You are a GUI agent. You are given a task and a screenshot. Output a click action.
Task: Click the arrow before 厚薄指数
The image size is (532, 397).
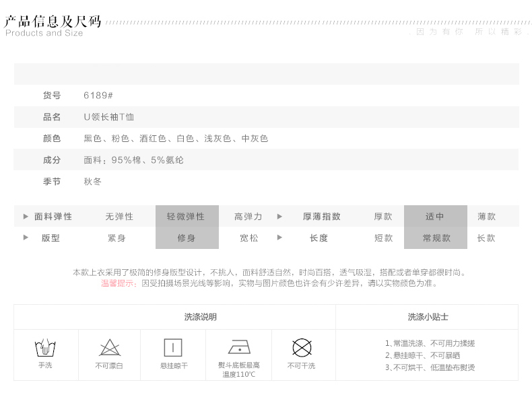279,216
